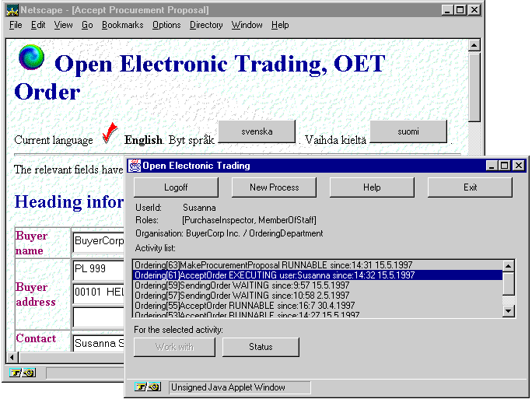Open the View menu
The width and height of the screenshot is (532, 399).
(x=63, y=25)
